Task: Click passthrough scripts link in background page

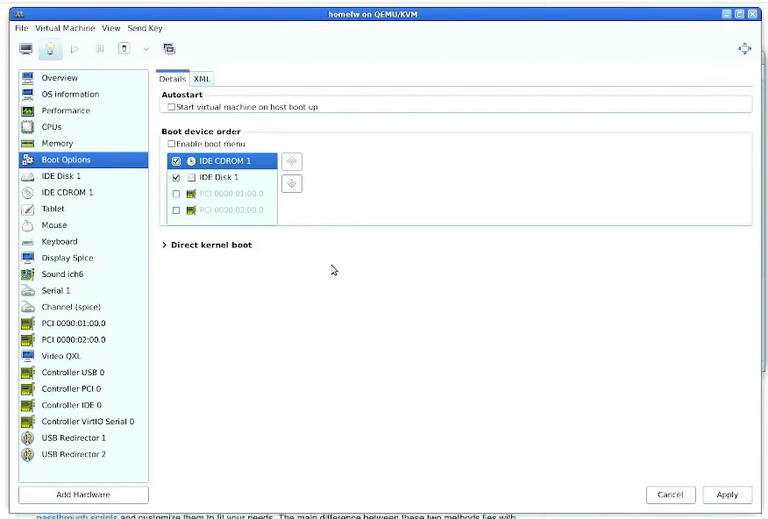Action: [77, 516]
